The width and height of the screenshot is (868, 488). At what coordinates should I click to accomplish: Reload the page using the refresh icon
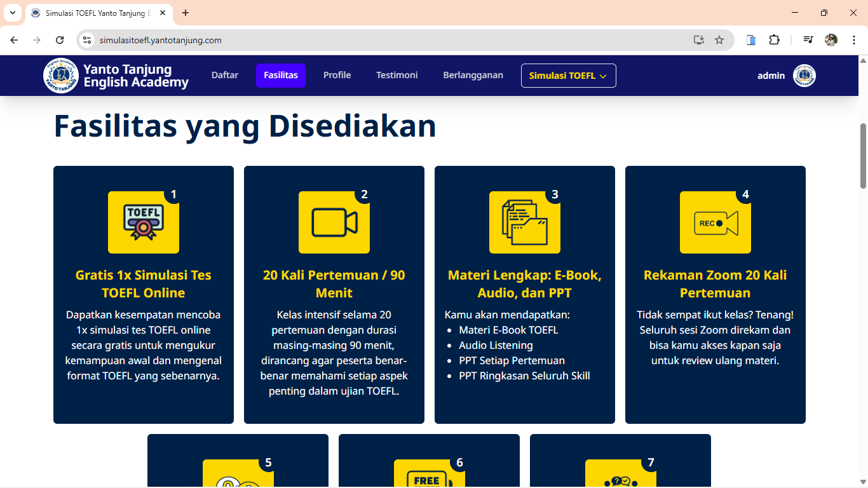60,40
